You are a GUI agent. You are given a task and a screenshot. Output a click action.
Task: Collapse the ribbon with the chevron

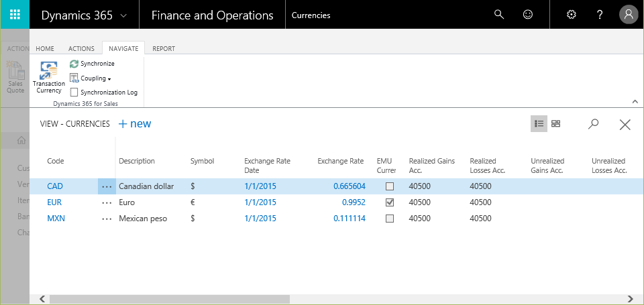[x=635, y=101]
